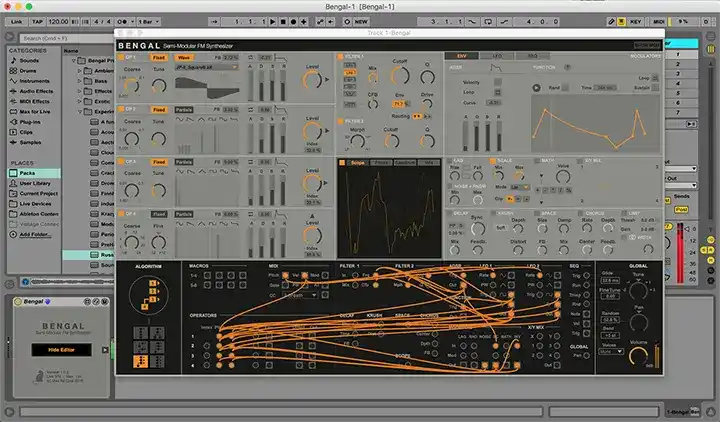Toggle the OP 2 enable square
Screen dimensions: 720x422
pos(121,109)
